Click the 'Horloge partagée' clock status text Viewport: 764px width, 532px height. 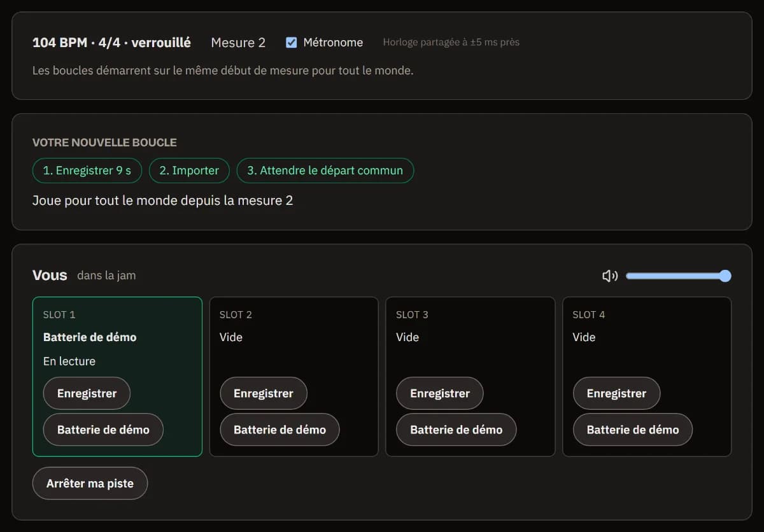pos(451,43)
